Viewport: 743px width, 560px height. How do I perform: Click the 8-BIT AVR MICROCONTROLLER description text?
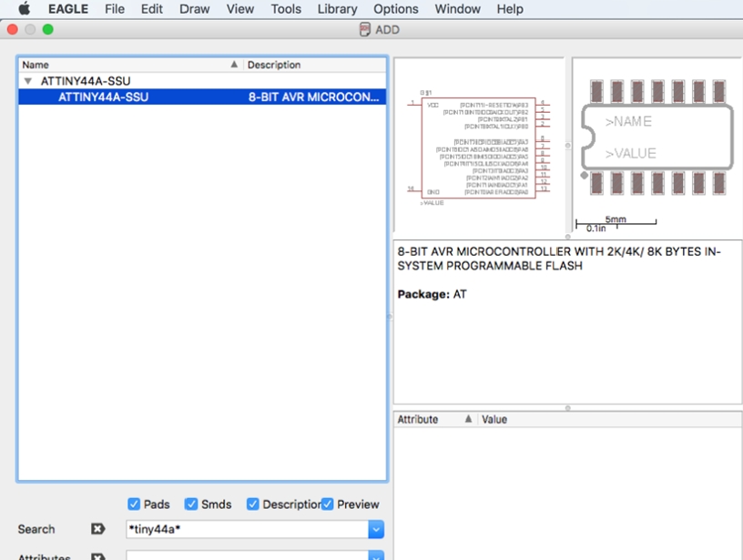pos(559,259)
